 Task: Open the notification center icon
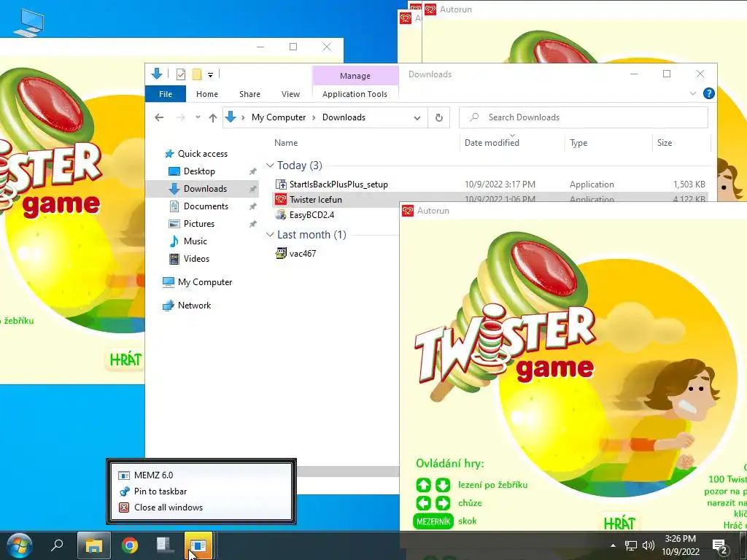pyautogui.click(x=719, y=545)
